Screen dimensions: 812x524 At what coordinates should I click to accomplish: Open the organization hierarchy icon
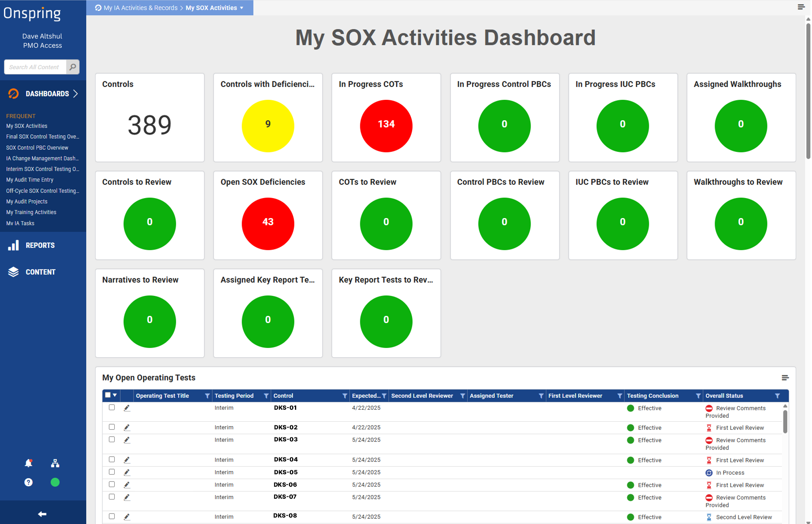pyautogui.click(x=55, y=463)
